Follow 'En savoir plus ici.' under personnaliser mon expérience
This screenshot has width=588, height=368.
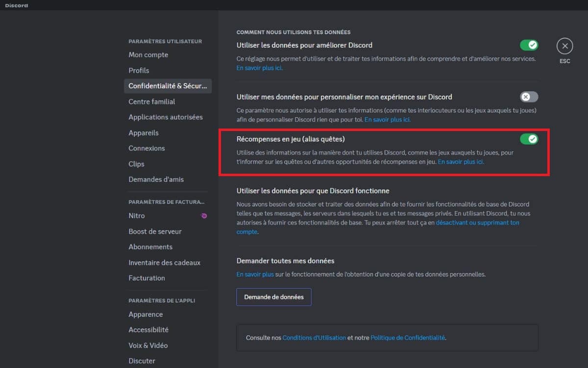point(388,120)
